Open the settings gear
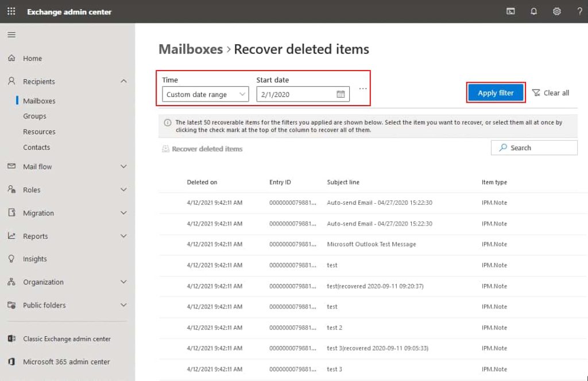Screen dimensions: 588x381 [x=556, y=11]
